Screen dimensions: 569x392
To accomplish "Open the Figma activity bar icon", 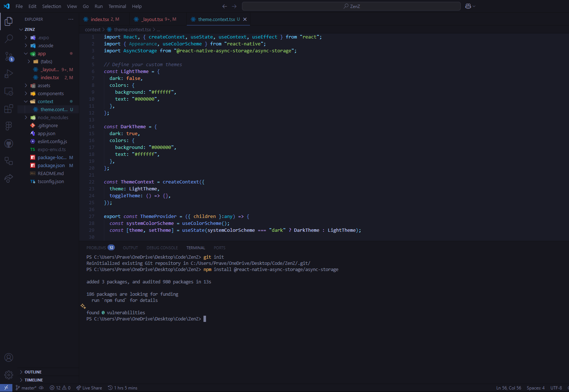I will [9, 126].
